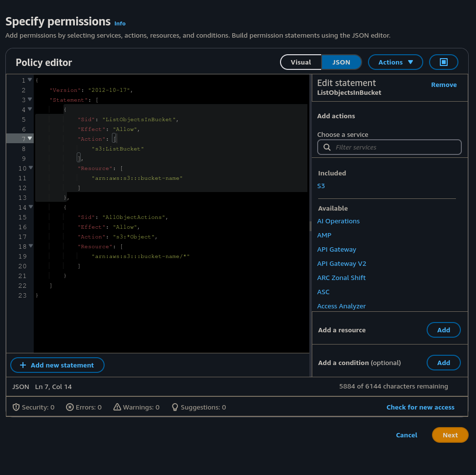
Task: Click the Warnings triangle status icon
Action: point(117,407)
